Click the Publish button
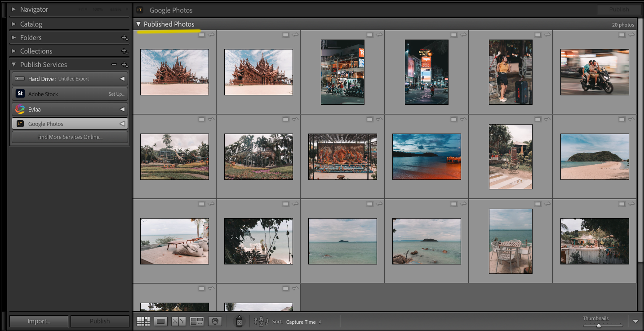 tap(99, 321)
